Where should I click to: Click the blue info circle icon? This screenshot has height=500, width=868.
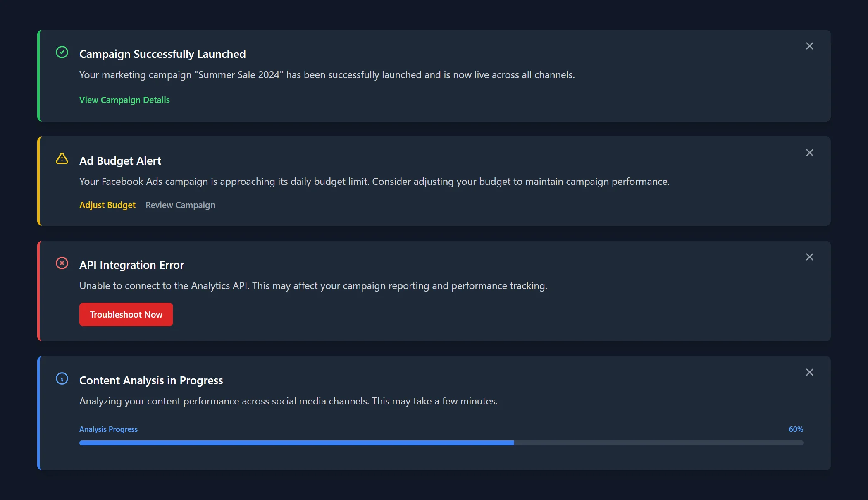click(x=62, y=378)
